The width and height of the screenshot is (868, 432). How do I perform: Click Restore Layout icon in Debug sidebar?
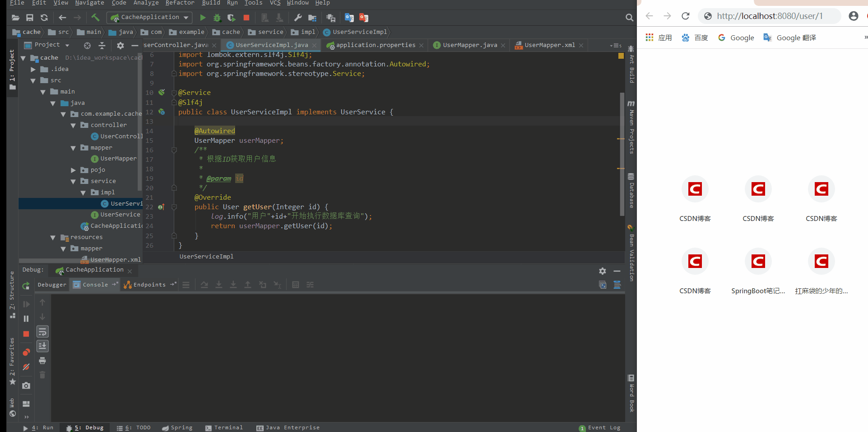[26, 404]
